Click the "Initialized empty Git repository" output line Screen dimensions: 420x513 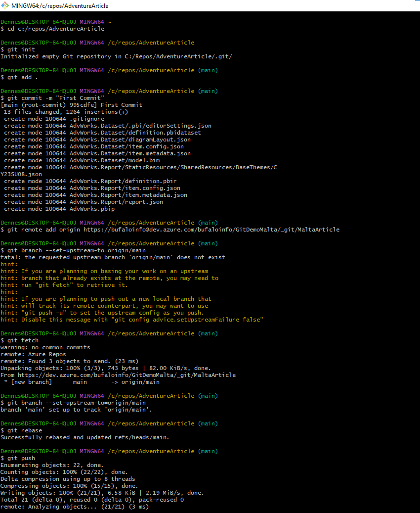116,56
